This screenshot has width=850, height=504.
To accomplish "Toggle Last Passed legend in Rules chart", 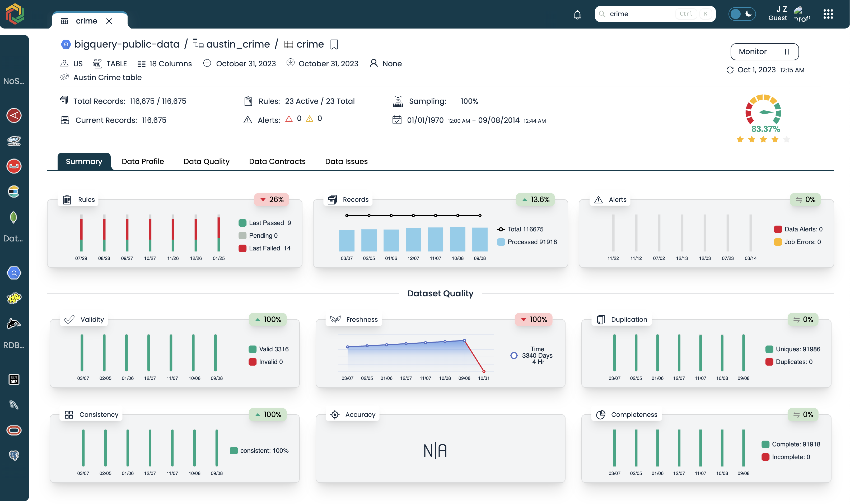I will 265,223.
